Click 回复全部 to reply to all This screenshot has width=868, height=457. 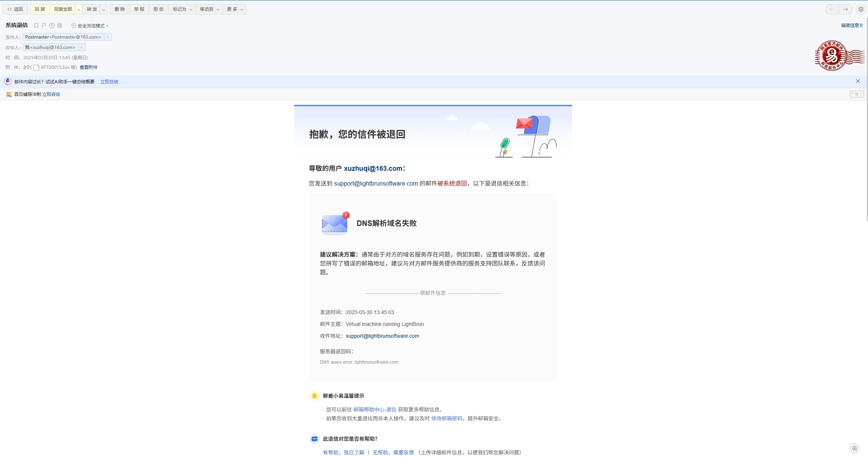tap(63, 9)
